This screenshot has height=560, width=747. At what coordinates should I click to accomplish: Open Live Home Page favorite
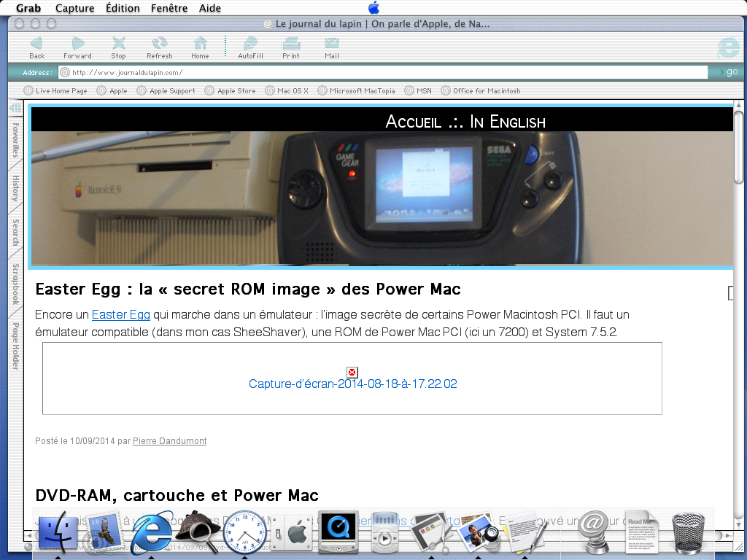point(55,90)
